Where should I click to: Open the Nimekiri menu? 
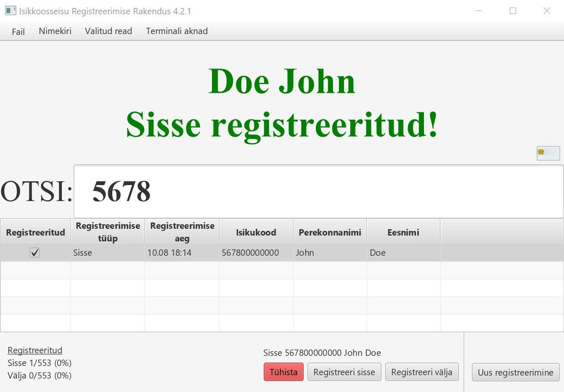pos(55,31)
